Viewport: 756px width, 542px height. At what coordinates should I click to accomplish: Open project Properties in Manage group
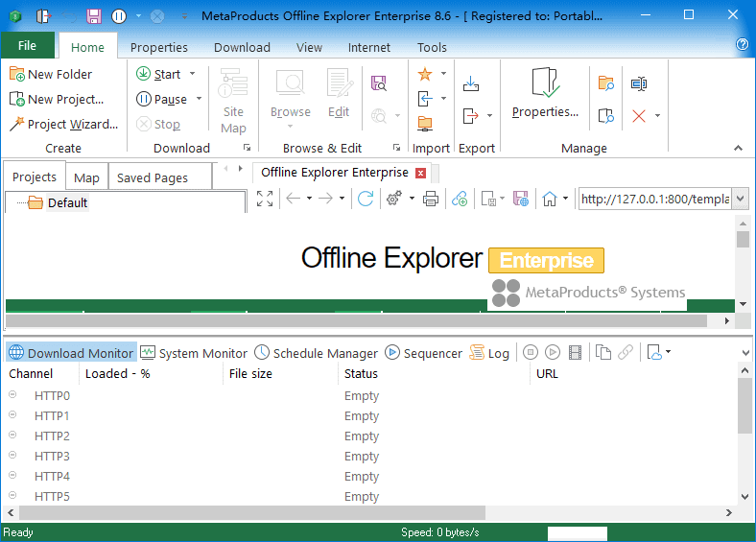coord(545,93)
